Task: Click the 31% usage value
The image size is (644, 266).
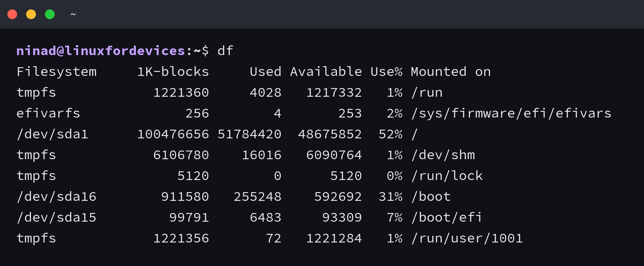Action: point(390,196)
